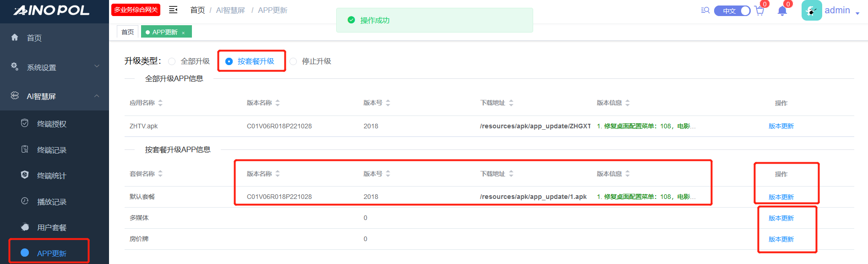Click 版本更新 for the 多媒体 package
Screen dimensions: 868x264
pyautogui.click(x=781, y=218)
